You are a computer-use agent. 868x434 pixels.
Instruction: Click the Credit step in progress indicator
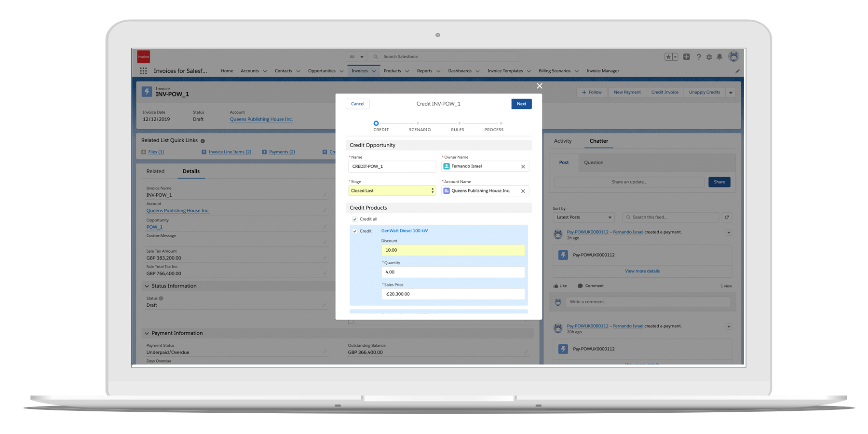click(376, 123)
